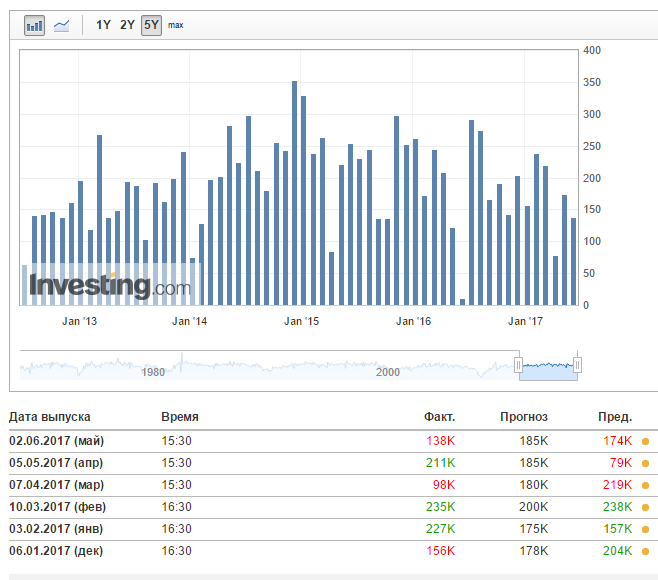Switch to line chart view icon
Image resolution: width=658 pixels, height=580 pixels.
pyautogui.click(x=61, y=26)
